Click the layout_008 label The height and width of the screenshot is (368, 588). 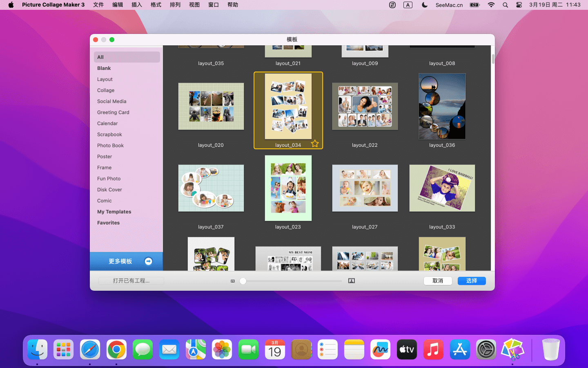point(442,63)
